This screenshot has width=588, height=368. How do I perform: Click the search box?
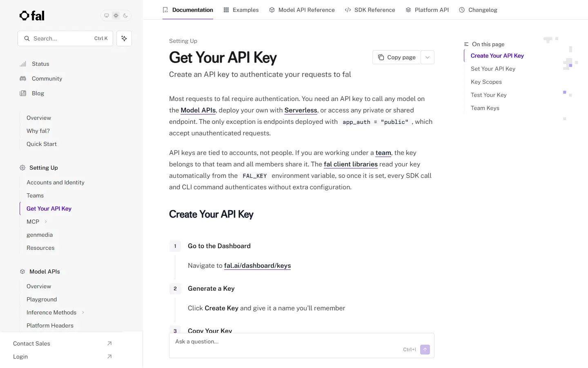65,38
